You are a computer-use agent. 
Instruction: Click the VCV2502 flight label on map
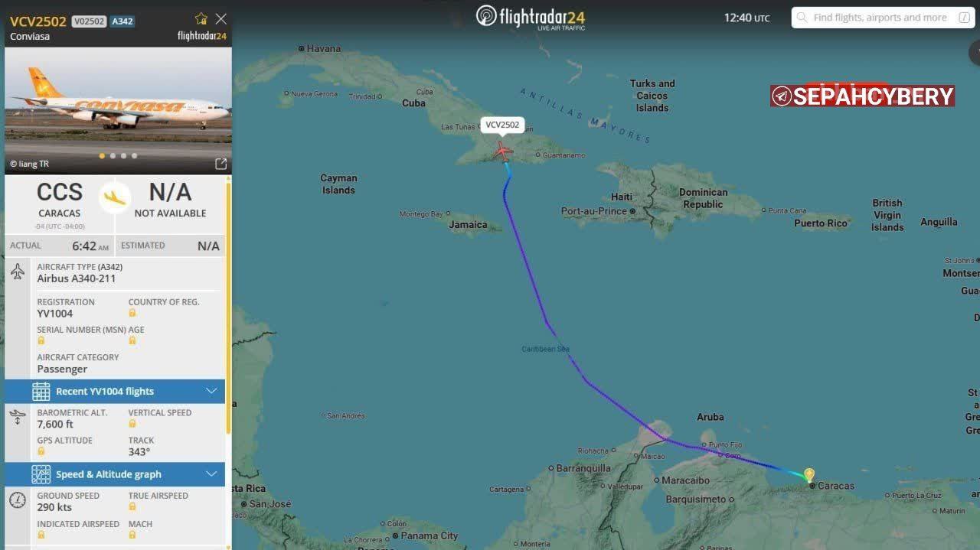[502, 125]
